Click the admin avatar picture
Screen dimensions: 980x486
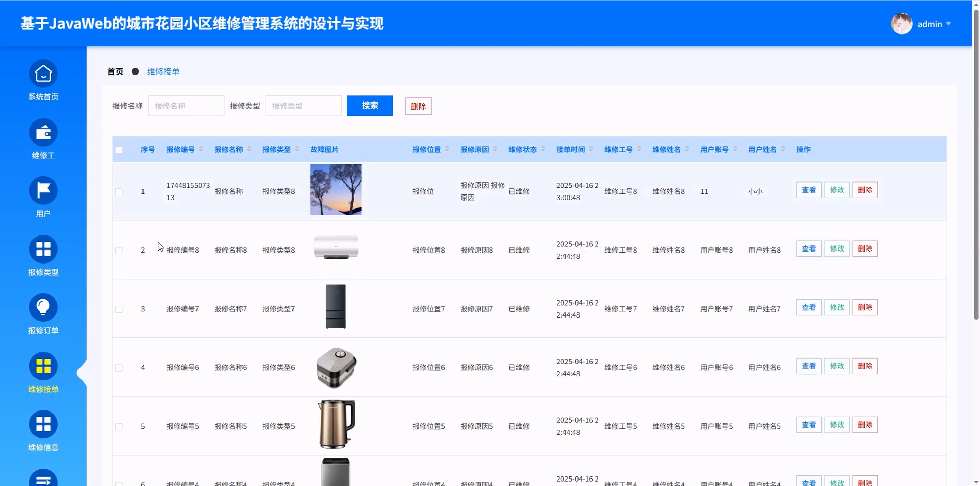click(901, 24)
